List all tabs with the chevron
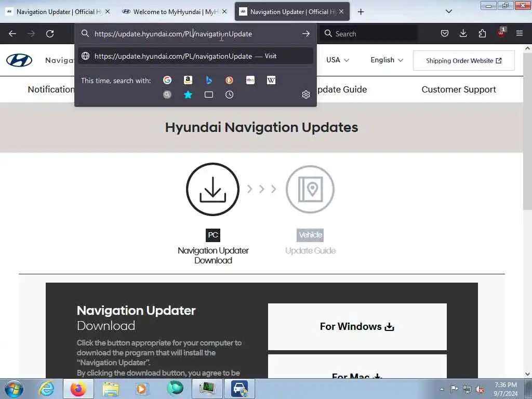The width and height of the screenshot is (532, 399). pos(449,11)
